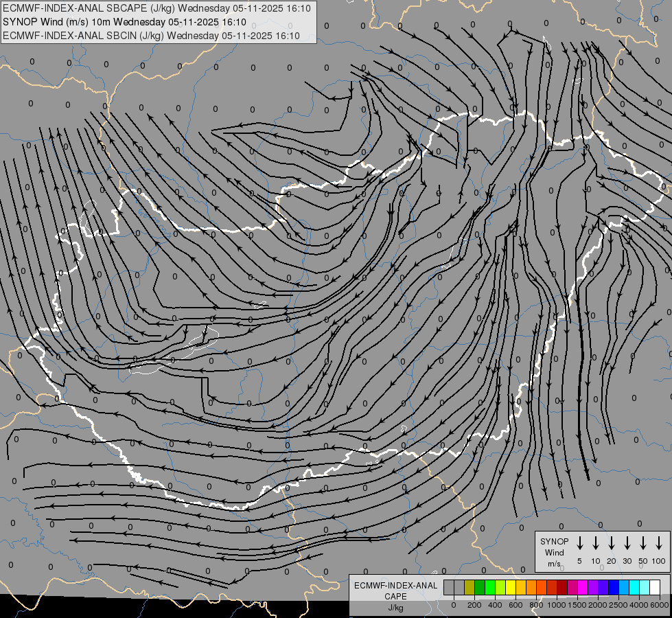This screenshot has width=672, height=618.
Task: Select the pale cyan swatch right of 4000
Action: [x=645, y=588]
